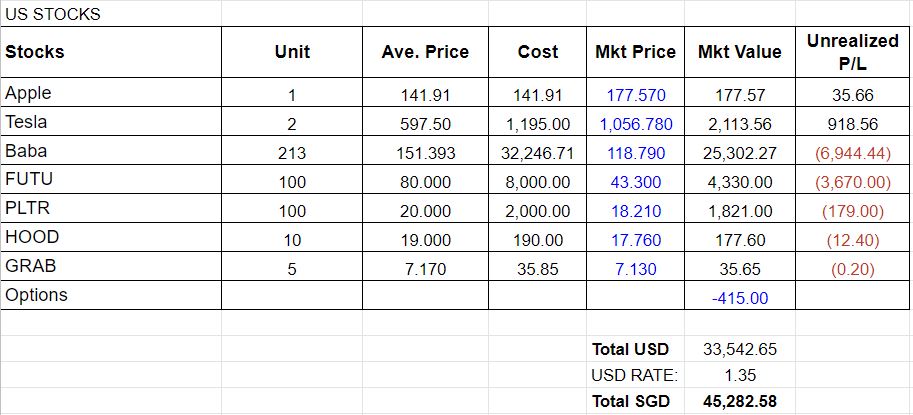Select Total USD value 33,542.65

tap(739, 349)
